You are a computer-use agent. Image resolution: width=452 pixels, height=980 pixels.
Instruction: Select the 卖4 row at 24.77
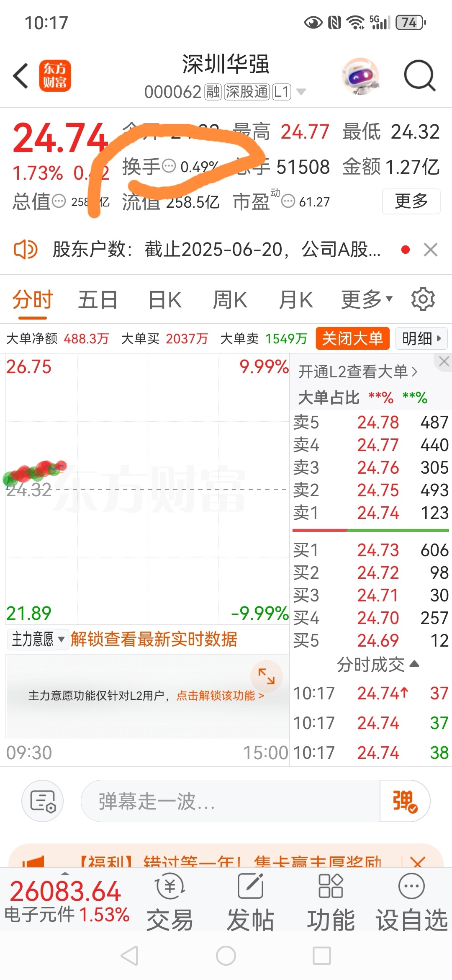[x=371, y=445]
